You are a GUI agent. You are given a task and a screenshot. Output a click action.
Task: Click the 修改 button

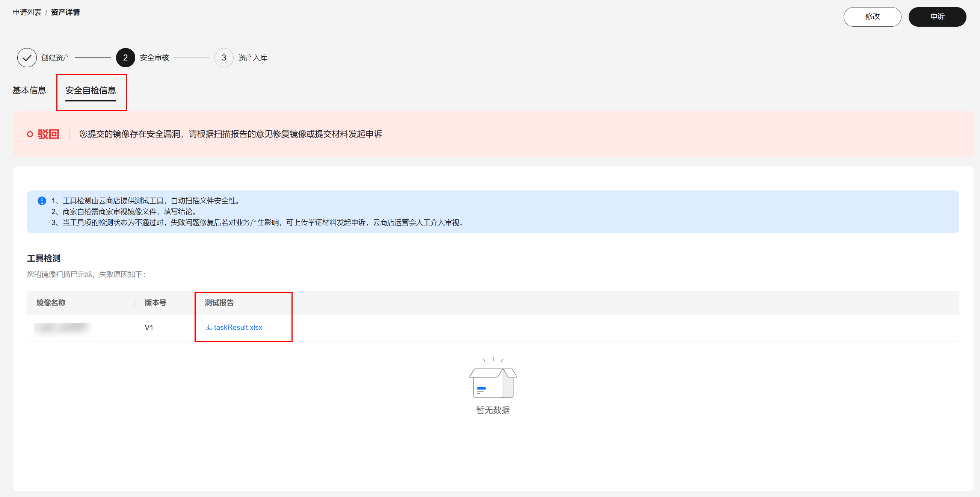pos(872,17)
